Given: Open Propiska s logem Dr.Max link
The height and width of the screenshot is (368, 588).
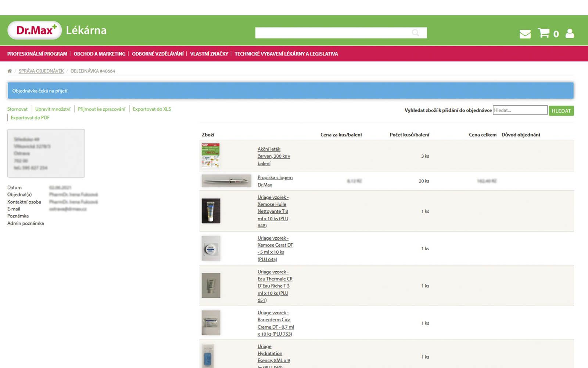Looking at the screenshot, I should coord(275,181).
